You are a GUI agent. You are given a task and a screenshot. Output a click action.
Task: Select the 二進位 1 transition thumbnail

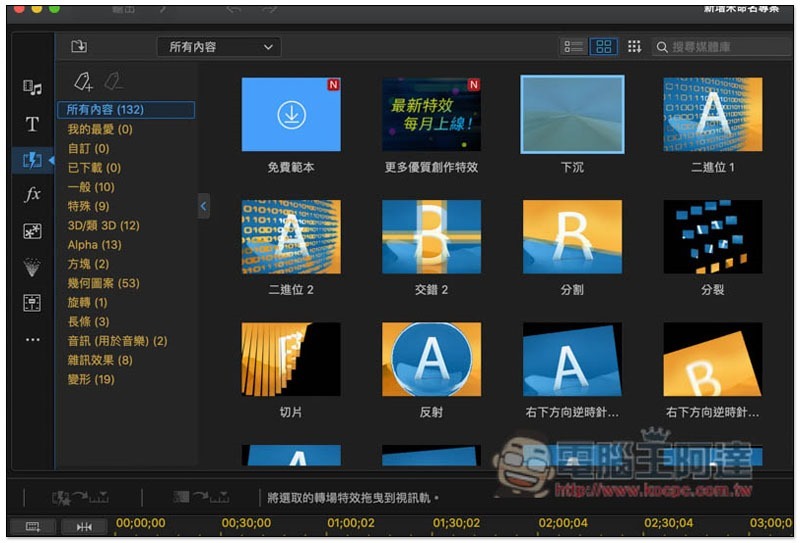point(713,114)
